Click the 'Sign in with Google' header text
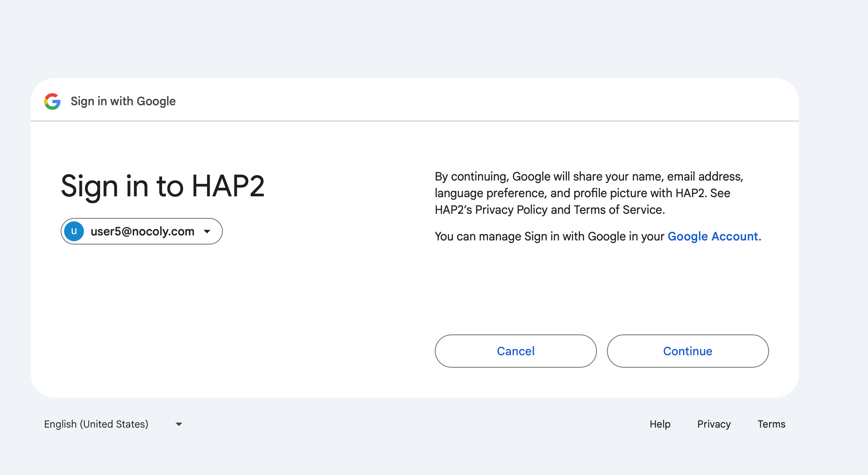Screen dimensions: 868x475 pyautogui.click(x=123, y=101)
